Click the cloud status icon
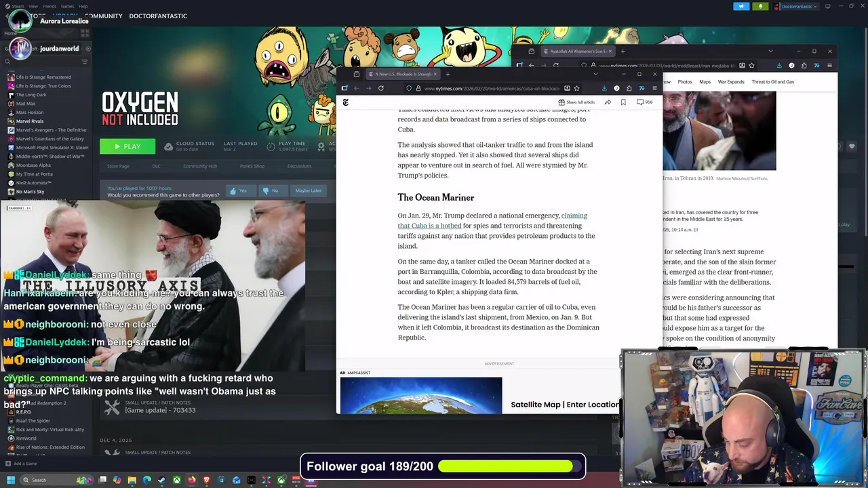Image resolution: width=868 pixels, height=488 pixels. [x=167, y=146]
